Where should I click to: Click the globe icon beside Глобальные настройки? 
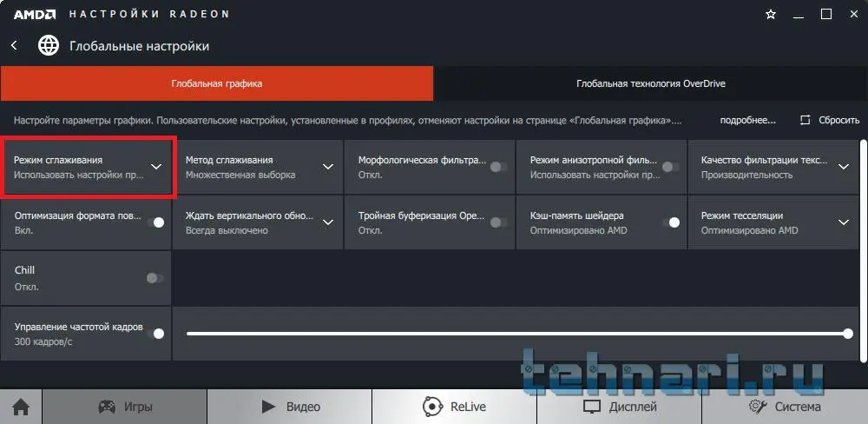(x=48, y=45)
